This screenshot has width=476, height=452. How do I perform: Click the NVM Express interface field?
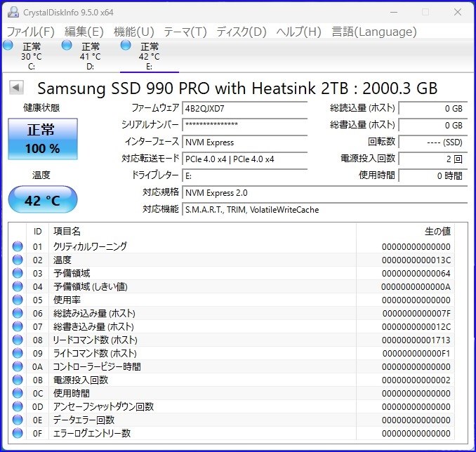(245, 142)
